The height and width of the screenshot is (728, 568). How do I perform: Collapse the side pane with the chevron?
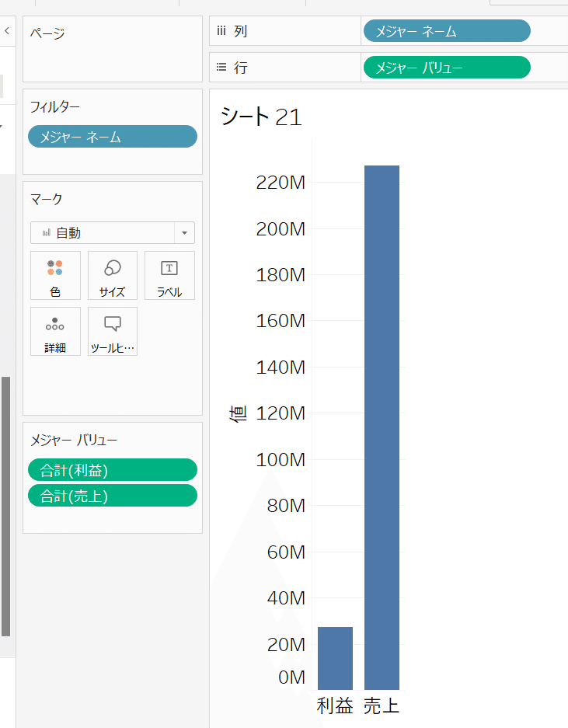[7, 31]
